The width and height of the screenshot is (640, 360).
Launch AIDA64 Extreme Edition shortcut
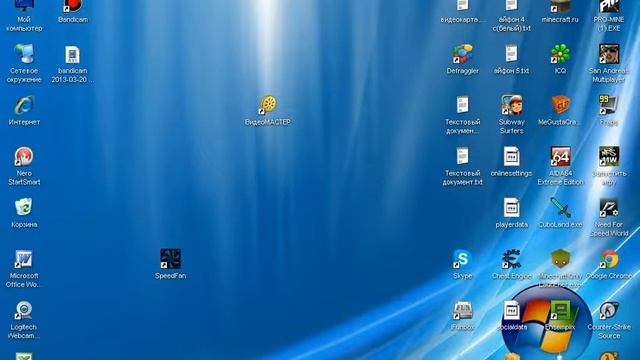click(x=560, y=156)
